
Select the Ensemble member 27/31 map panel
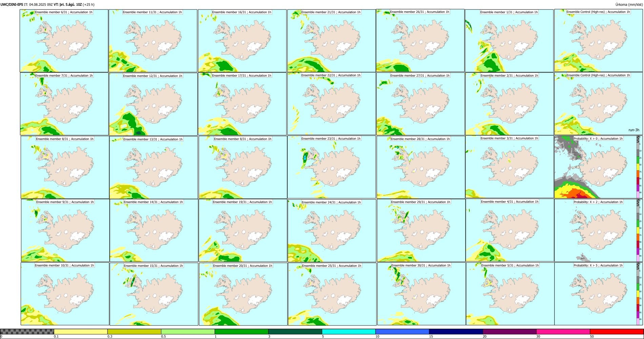[421, 104]
